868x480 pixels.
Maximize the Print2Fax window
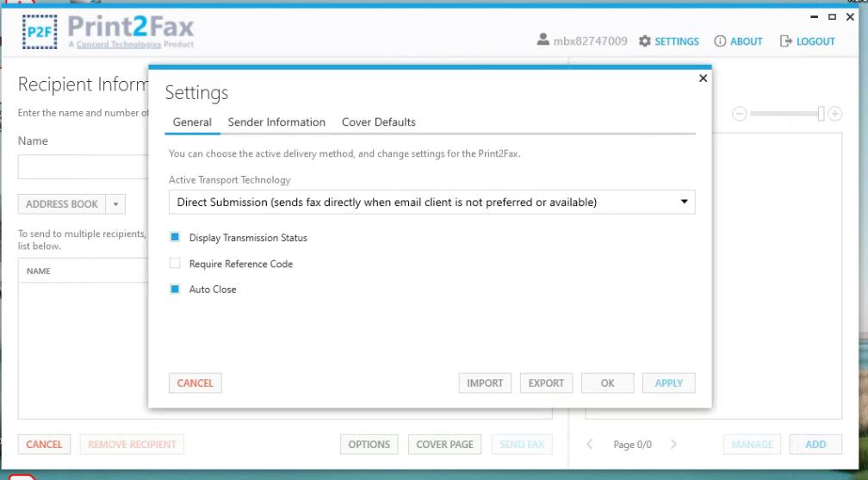click(x=832, y=17)
